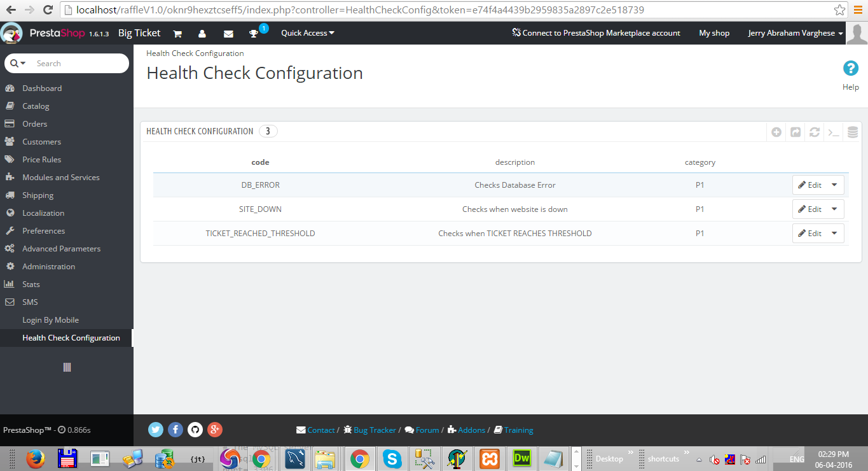This screenshot has width=868, height=471.
Task: Open Modules and Services in sidebar
Action: tap(60, 178)
